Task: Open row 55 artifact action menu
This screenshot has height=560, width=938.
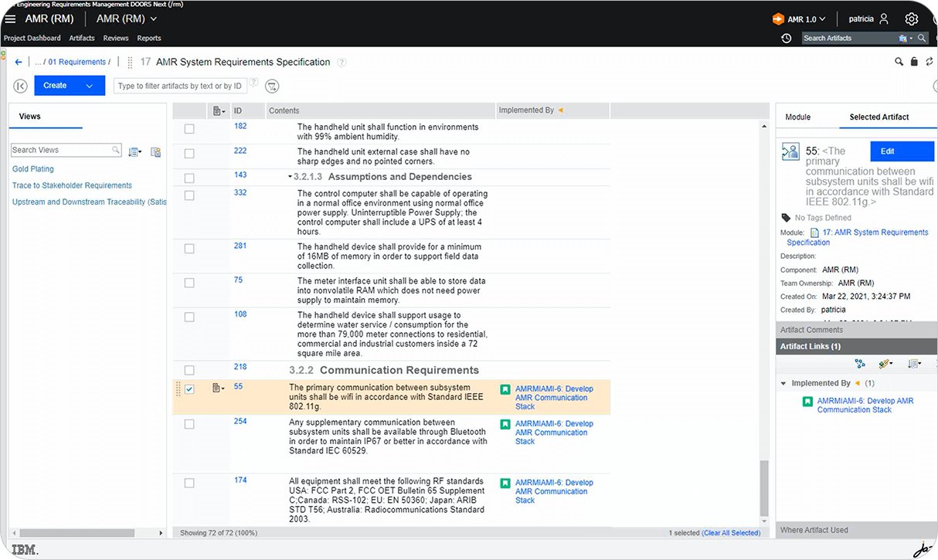Action: tap(219, 388)
